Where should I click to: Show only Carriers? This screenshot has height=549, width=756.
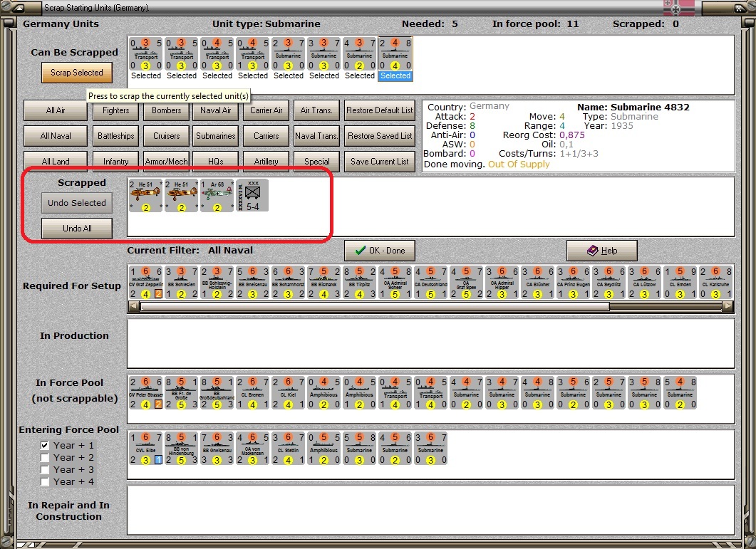click(266, 136)
